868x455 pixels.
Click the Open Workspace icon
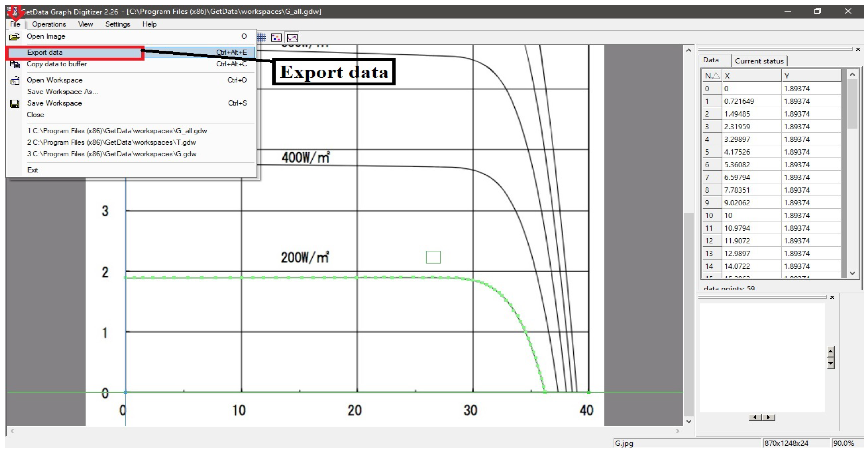pos(14,81)
